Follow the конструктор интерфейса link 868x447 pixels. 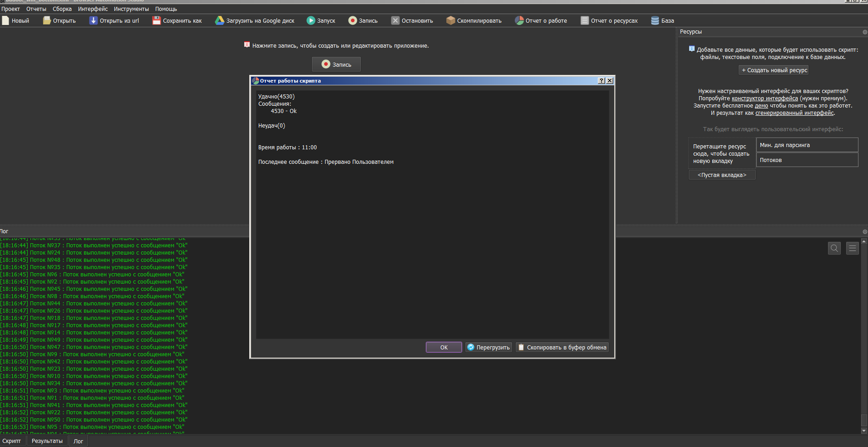pos(764,98)
